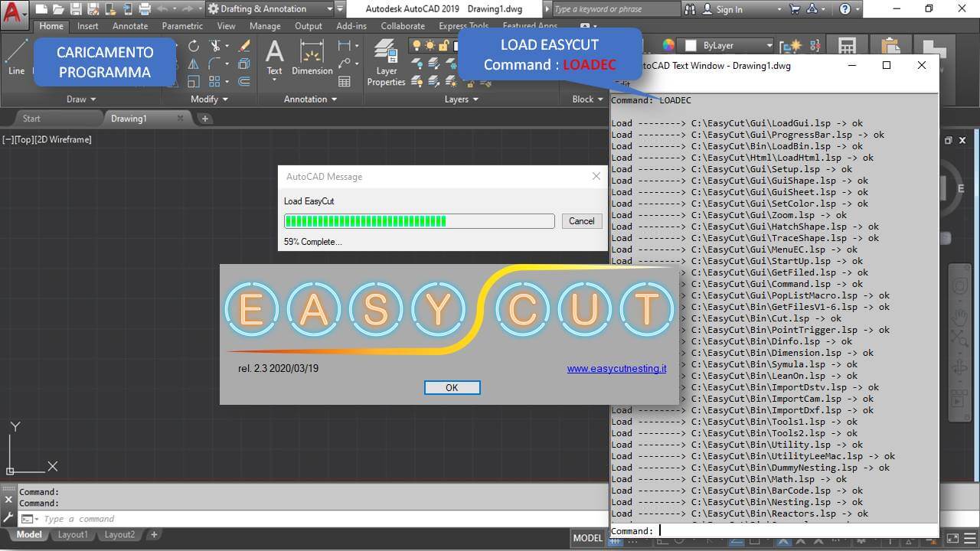Click the Autodesk App Store cart icon
Viewport: 980px width, 551px height.
point(794,9)
